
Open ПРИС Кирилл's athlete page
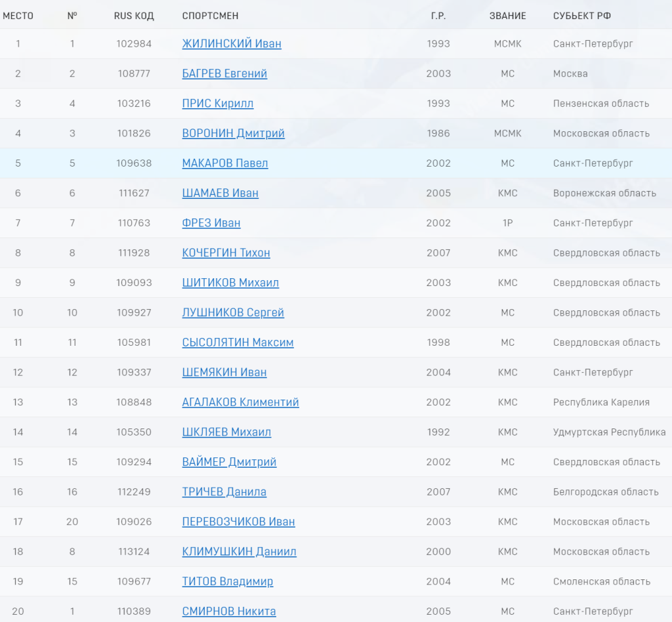[x=217, y=104]
